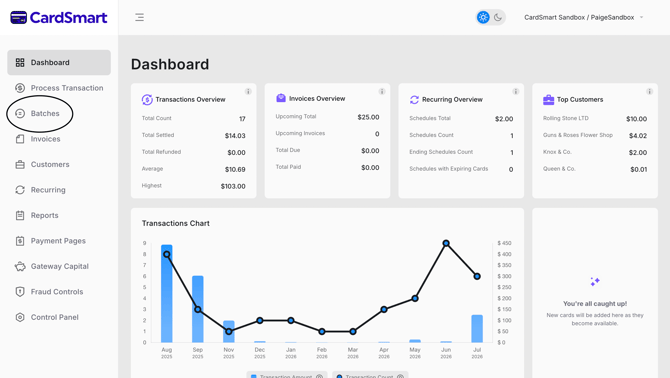Image resolution: width=670 pixels, height=378 pixels.
Task: Click the Transactions Chart heading
Action: [x=176, y=223]
